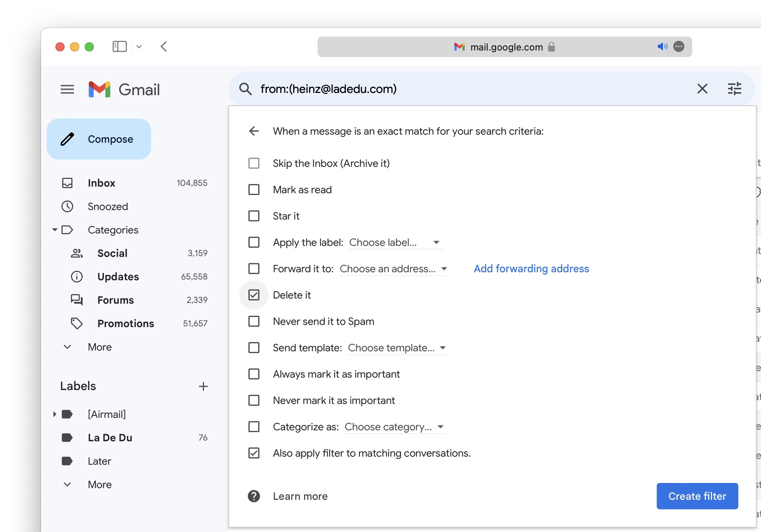
Task: Click the Forums chat icon
Action: pyautogui.click(x=77, y=300)
